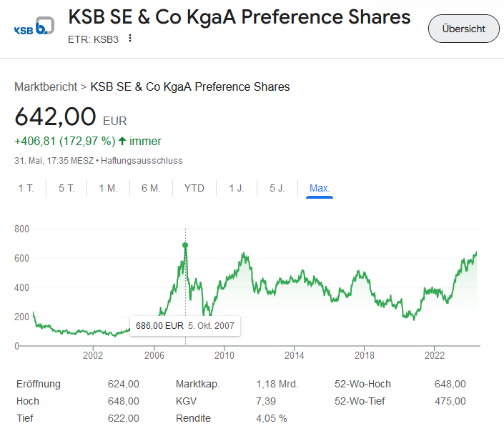Click the chart's latest price point
The width and height of the screenshot is (504, 431).
tap(476, 252)
